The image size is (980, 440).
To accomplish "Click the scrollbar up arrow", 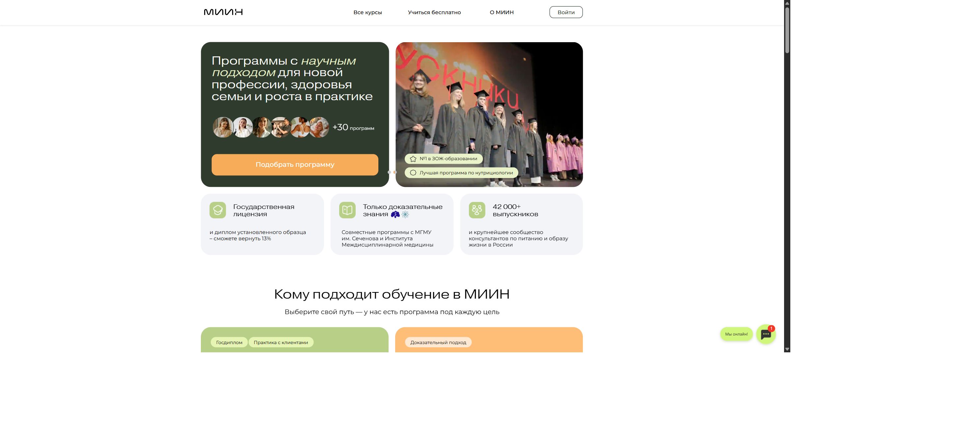I will [787, 3].
